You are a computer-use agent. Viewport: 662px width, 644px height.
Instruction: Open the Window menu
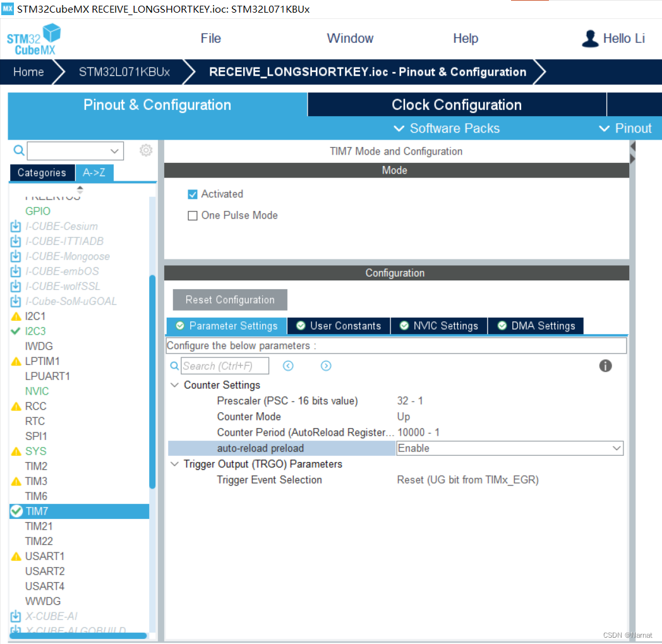(x=350, y=39)
